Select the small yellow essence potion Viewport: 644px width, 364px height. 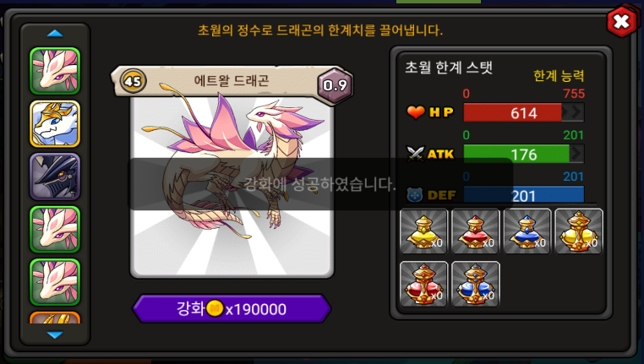[x=423, y=231]
